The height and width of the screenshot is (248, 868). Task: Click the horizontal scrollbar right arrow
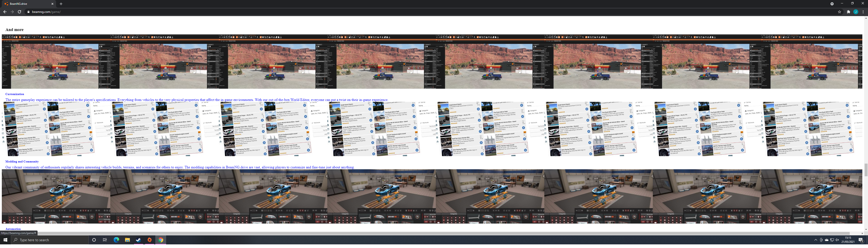click(x=862, y=233)
